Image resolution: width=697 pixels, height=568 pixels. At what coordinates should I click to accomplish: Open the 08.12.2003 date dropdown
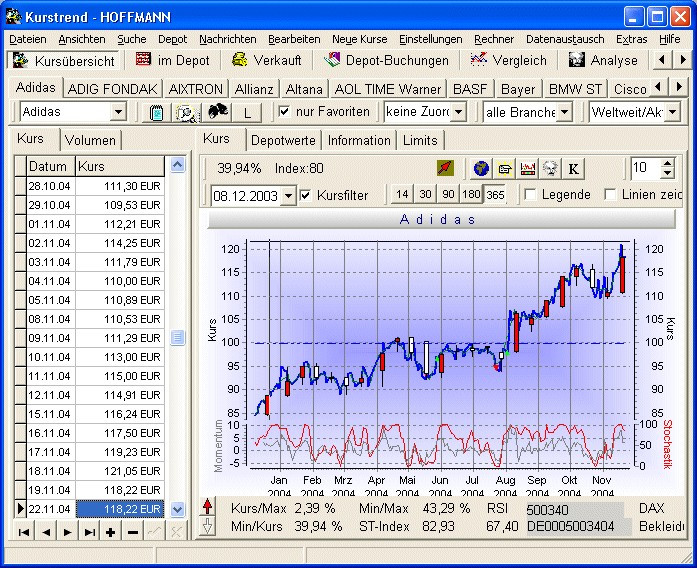click(289, 196)
